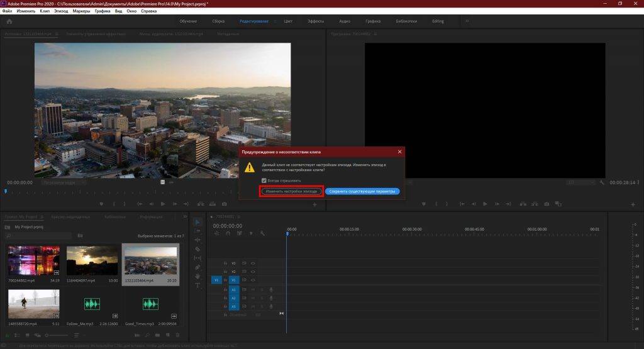Image resolution: width=644 pixels, height=349 pixels.
Task: Toggle the A1 track target
Action: pos(233,289)
